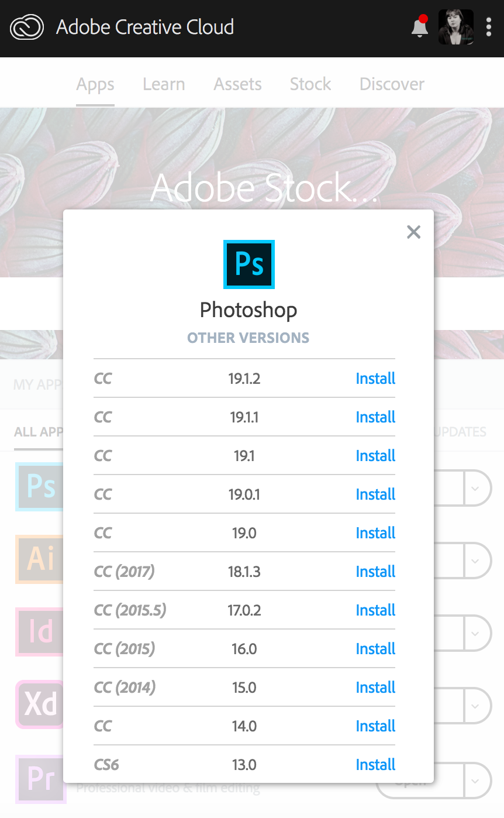
Task: Expand the Illustrator row dropdown arrow
Action: pos(476,561)
